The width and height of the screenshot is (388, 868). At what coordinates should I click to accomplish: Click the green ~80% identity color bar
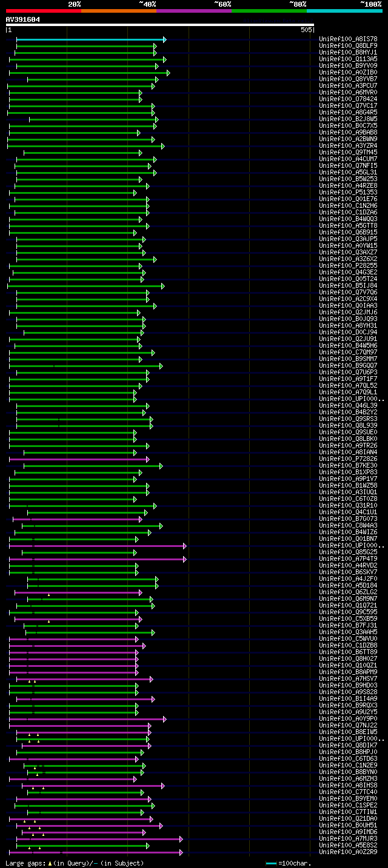(x=269, y=10)
